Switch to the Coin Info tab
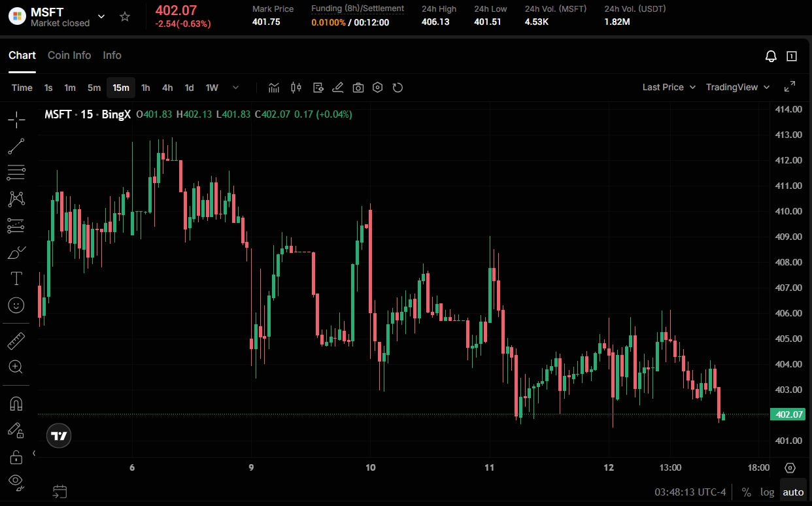The width and height of the screenshot is (812, 506). tap(69, 56)
